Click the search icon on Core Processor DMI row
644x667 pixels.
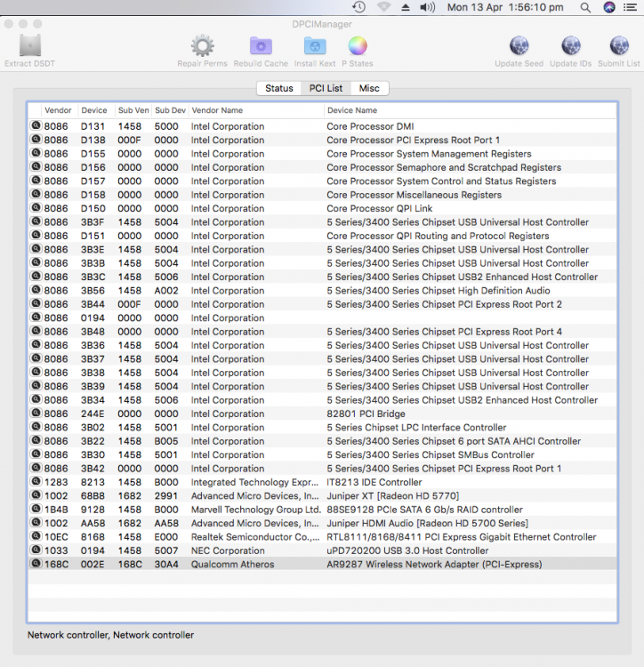click(x=36, y=125)
